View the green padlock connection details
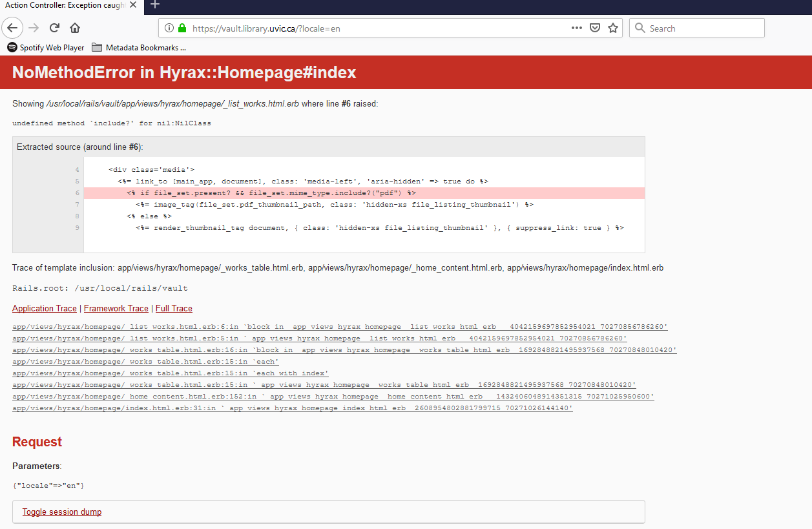This screenshot has width=812, height=529. click(x=182, y=28)
